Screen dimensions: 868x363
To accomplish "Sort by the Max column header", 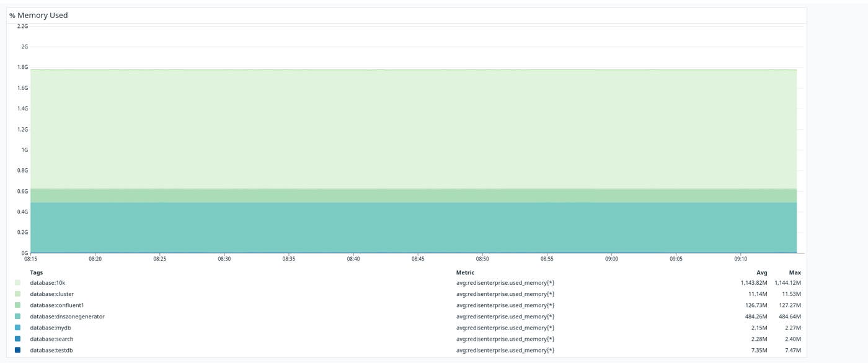I will pyautogui.click(x=795, y=272).
